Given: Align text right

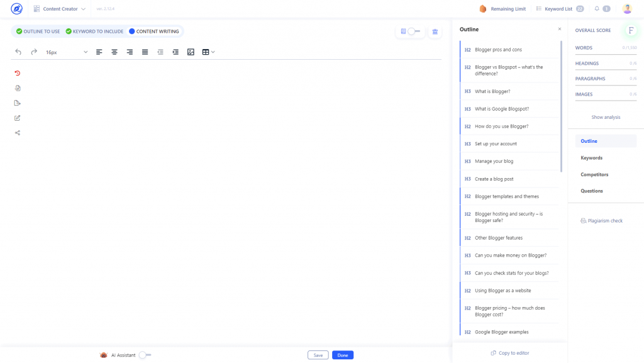Looking at the screenshot, I should point(130,52).
